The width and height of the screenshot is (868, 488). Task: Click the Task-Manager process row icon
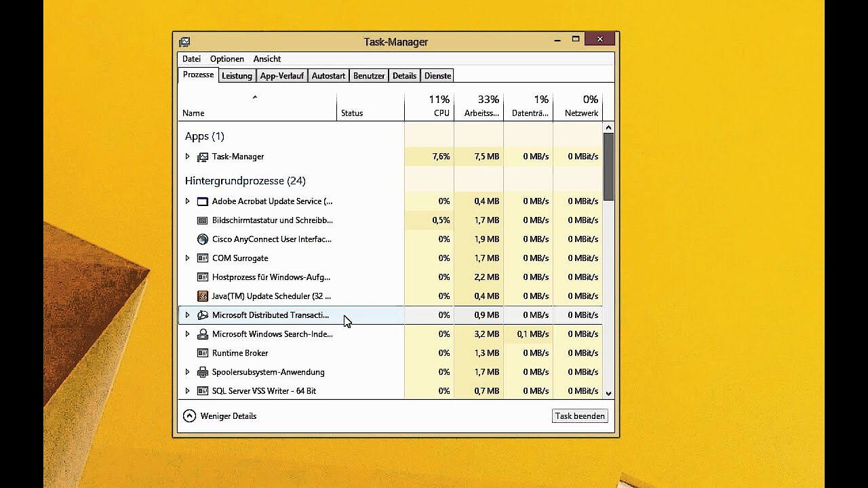(x=202, y=157)
